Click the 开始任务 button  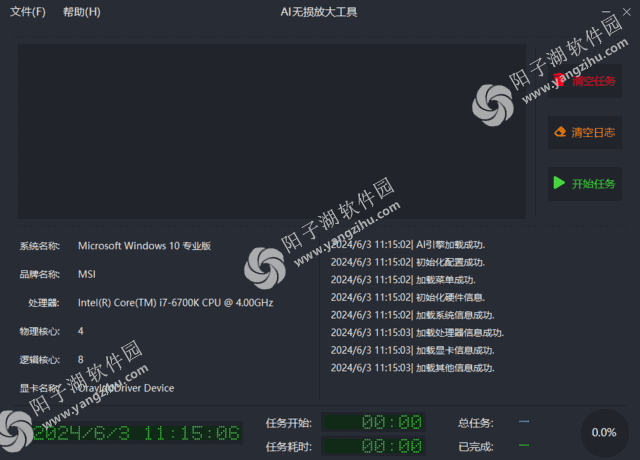click(x=585, y=184)
